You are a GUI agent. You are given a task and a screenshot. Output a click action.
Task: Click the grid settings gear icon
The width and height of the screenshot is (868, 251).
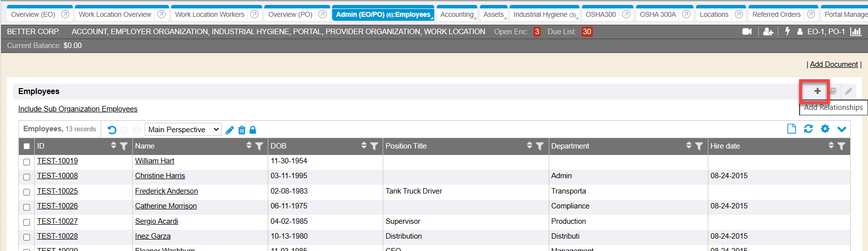[x=825, y=129]
